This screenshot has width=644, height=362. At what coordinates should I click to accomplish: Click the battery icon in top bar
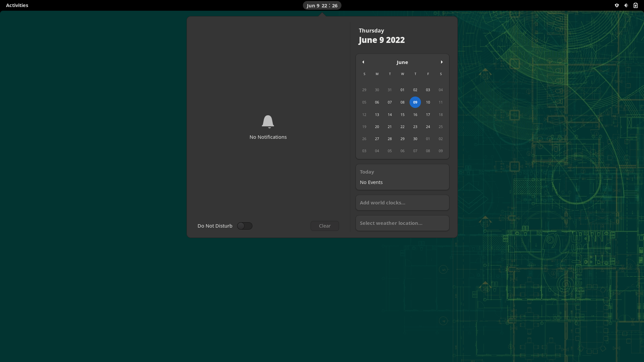(635, 5)
